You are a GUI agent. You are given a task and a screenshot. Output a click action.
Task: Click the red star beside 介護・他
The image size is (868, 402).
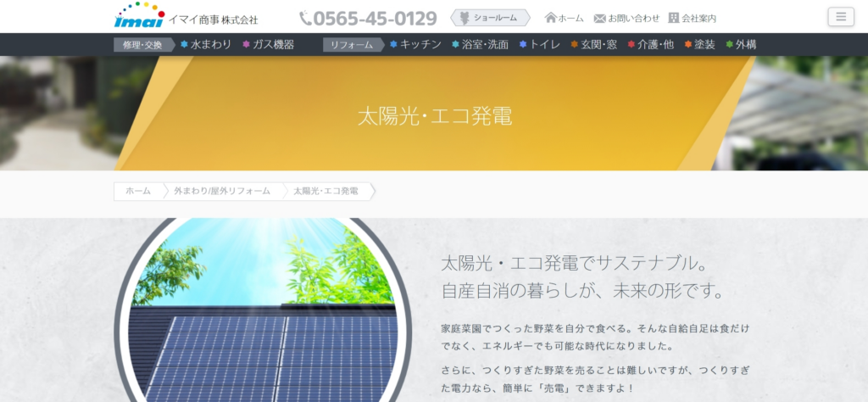click(x=631, y=44)
